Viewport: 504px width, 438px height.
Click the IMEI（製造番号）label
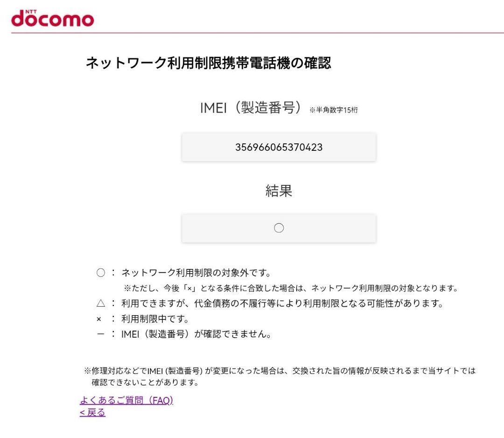tap(251, 107)
